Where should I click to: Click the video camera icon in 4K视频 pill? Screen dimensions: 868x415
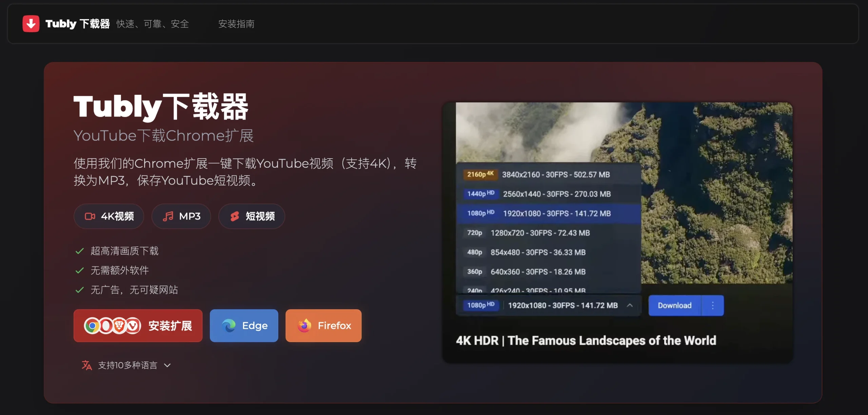pyautogui.click(x=90, y=216)
